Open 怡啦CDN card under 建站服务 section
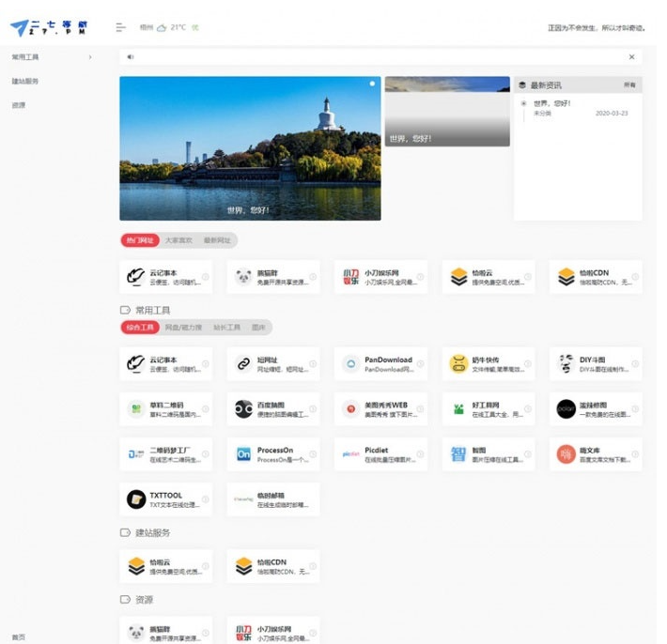The image size is (667, 644). pyautogui.click(x=273, y=566)
